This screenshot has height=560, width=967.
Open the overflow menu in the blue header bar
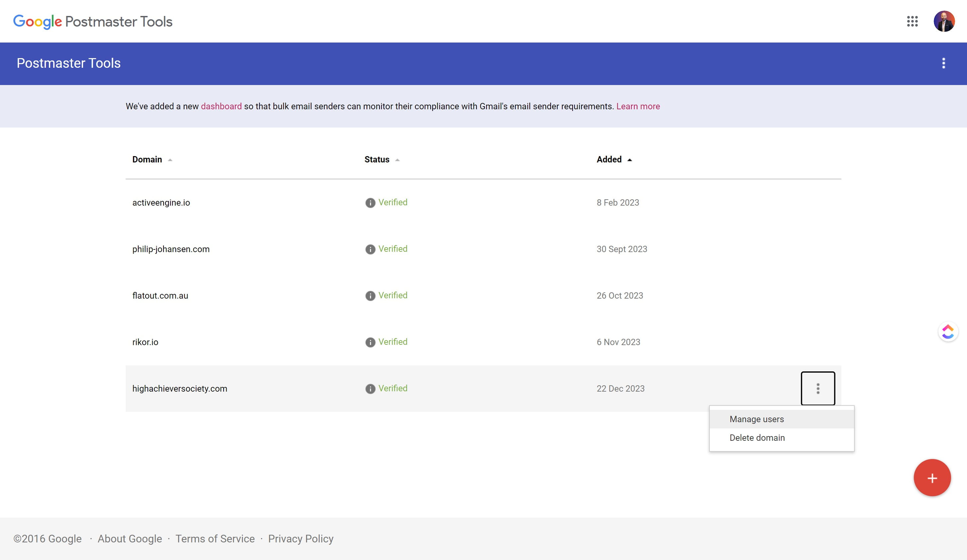coord(944,63)
